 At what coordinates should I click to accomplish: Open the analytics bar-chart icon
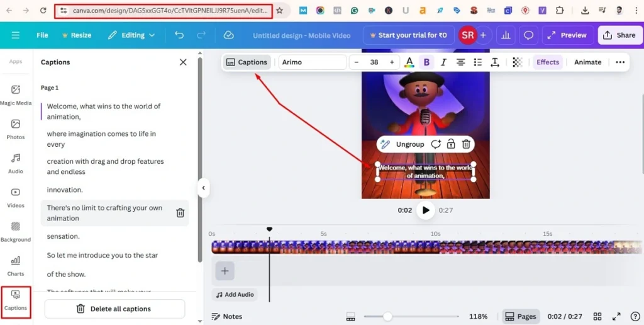click(506, 35)
